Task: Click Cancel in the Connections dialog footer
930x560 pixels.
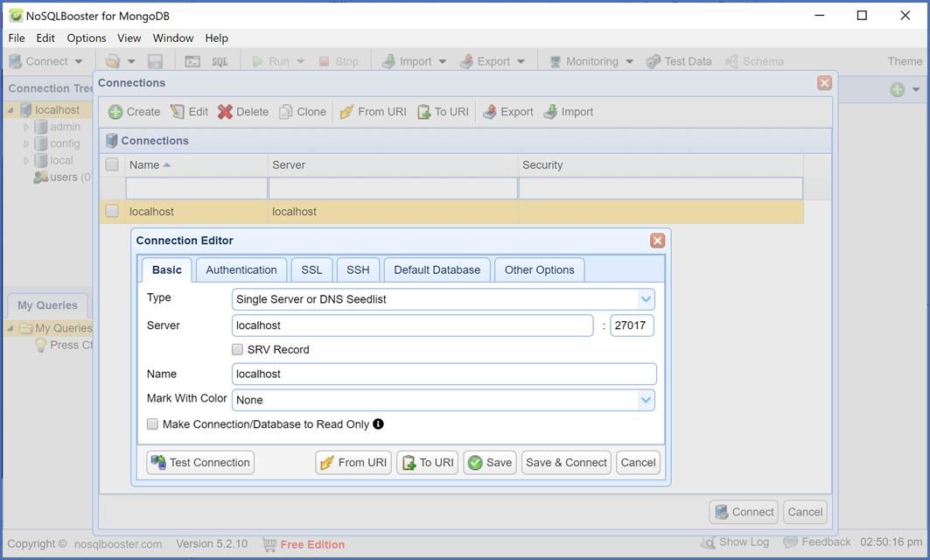Action: (x=805, y=512)
